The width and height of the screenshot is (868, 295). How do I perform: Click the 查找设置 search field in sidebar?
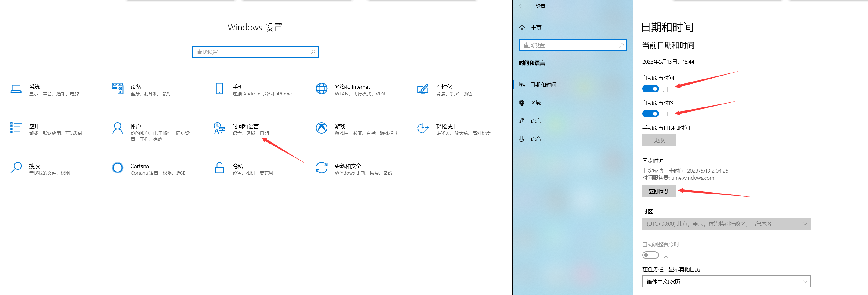click(x=573, y=45)
